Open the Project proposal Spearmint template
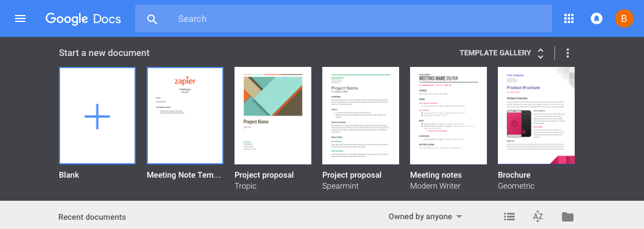Screen dimensions: 644x229 coord(360,116)
